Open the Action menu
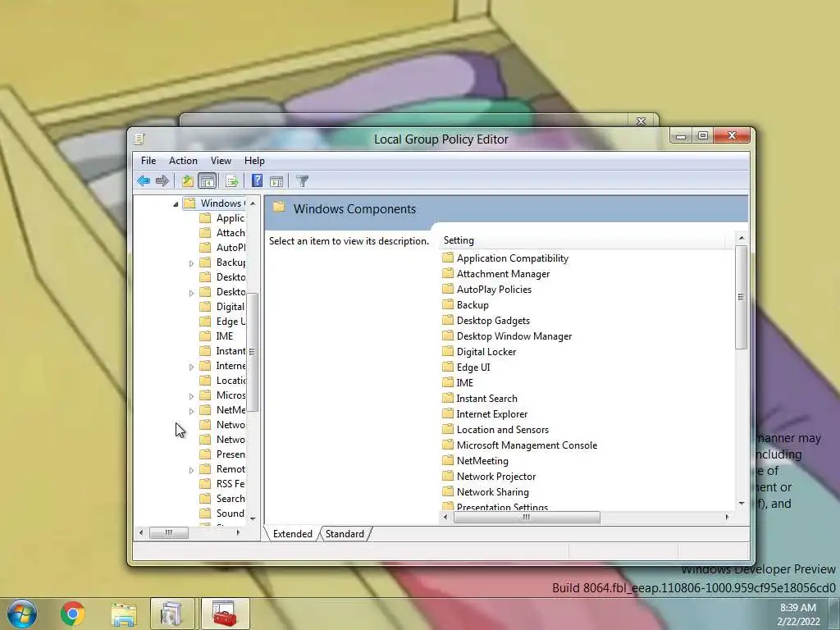Viewport: 840px width, 630px height. tap(183, 160)
